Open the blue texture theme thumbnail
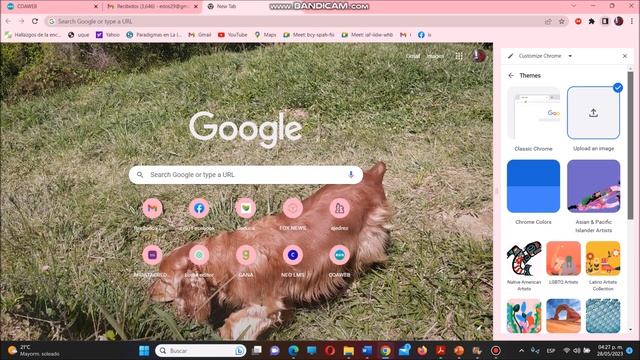This screenshot has height=360, width=640. tap(603, 316)
